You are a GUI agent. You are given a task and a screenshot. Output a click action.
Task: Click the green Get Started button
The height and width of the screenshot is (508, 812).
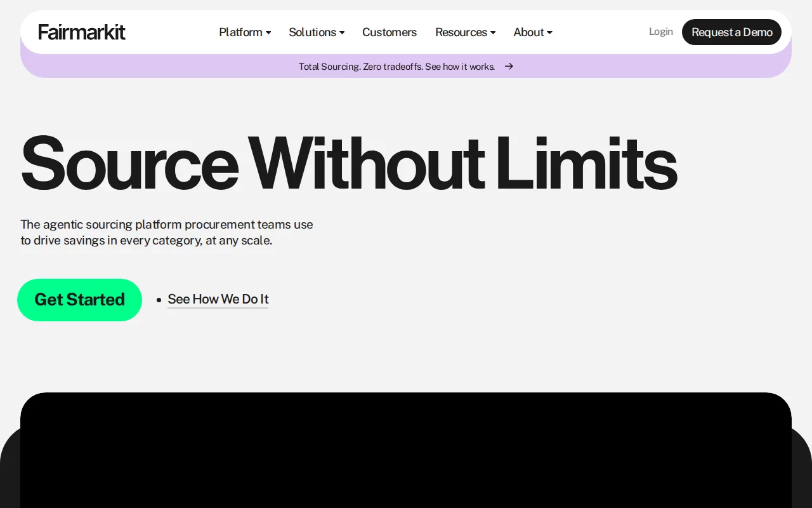pyautogui.click(x=79, y=300)
